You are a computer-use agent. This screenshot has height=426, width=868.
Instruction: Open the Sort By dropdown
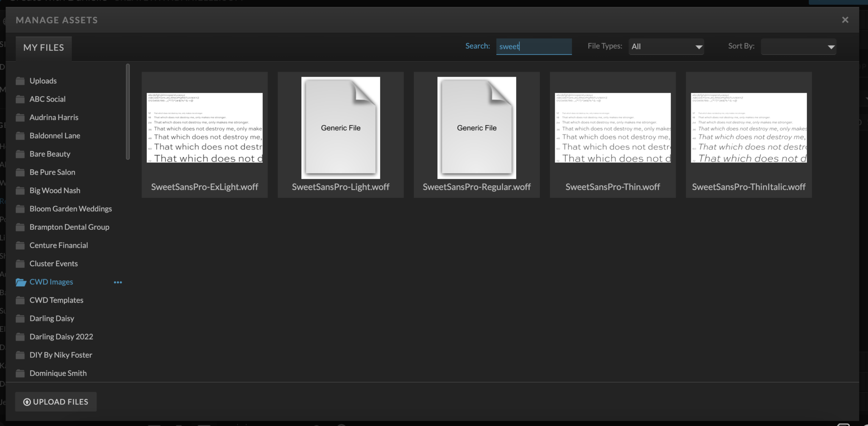pyautogui.click(x=798, y=47)
